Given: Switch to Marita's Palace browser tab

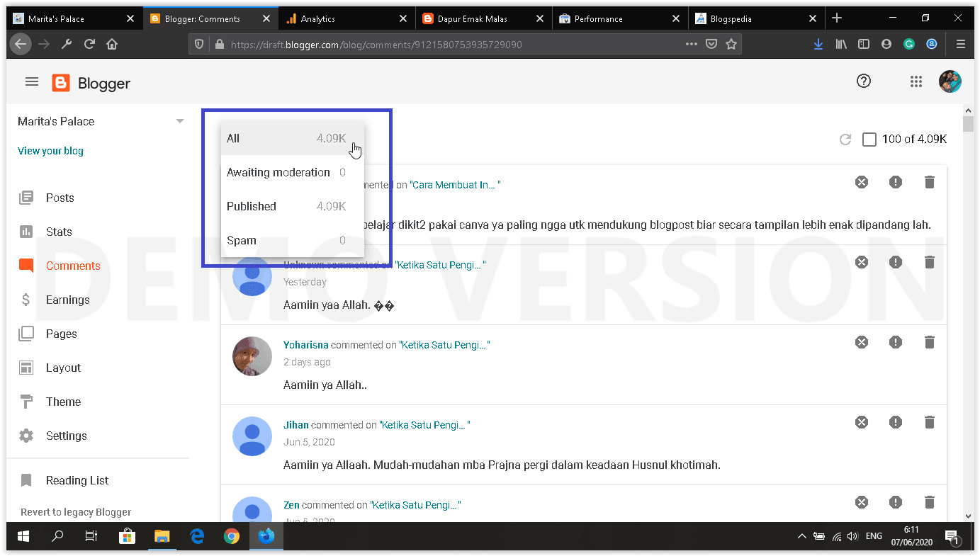Looking at the screenshot, I should point(74,18).
